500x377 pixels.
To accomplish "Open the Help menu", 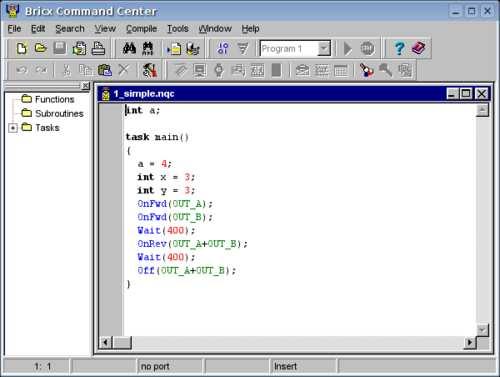I will [250, 29].
